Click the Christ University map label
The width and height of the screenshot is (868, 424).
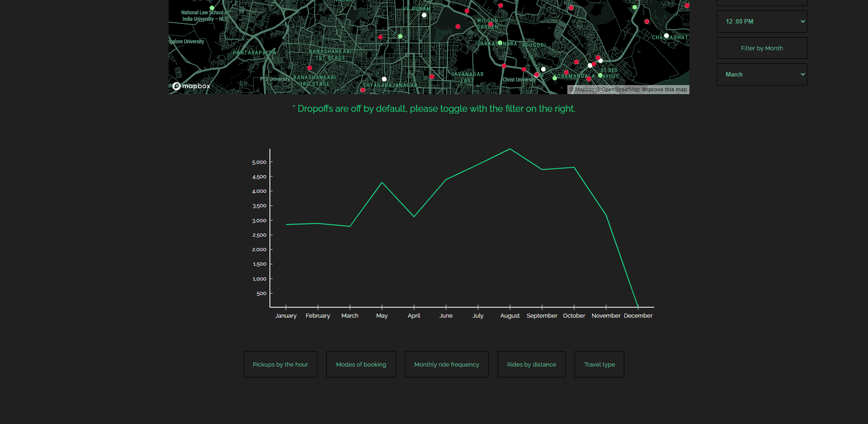coord(519,80)
